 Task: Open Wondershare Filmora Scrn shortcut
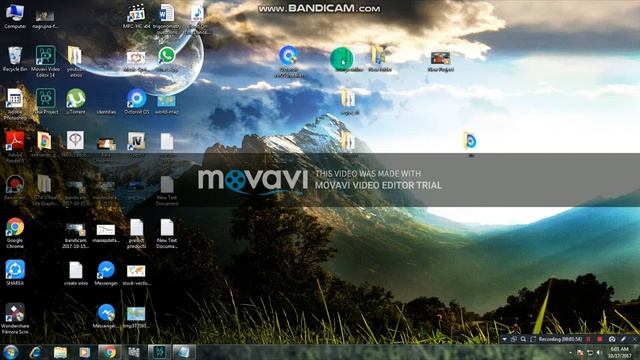pyautogui.click(x=15, y=318)
